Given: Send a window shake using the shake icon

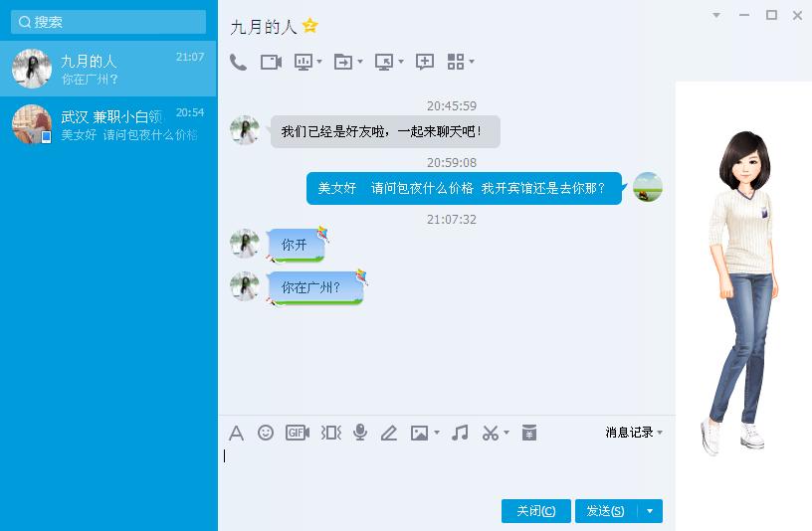Looking at the screenshot, I should click(331, 433).
